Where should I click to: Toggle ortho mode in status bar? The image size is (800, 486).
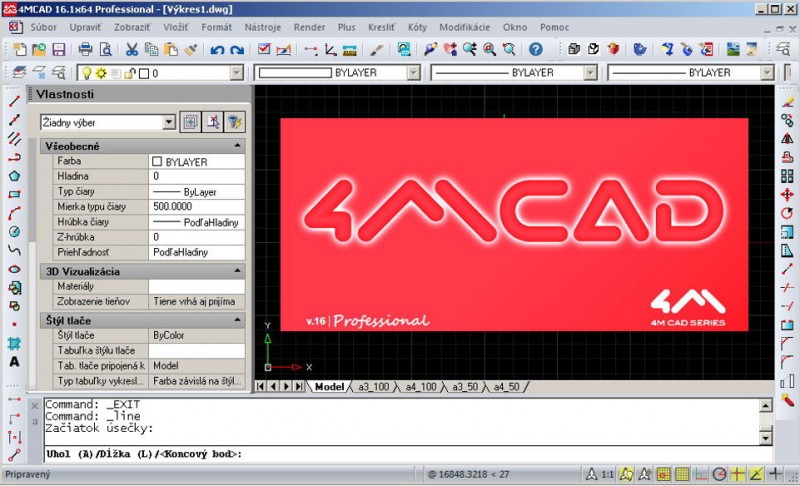tap(701, 474)
